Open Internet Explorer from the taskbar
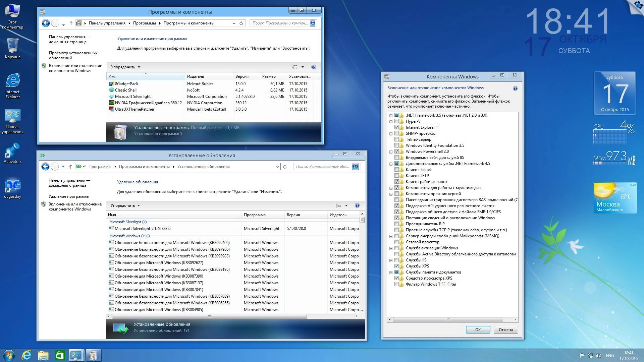The image size is (644, 362). coord(26,355)
